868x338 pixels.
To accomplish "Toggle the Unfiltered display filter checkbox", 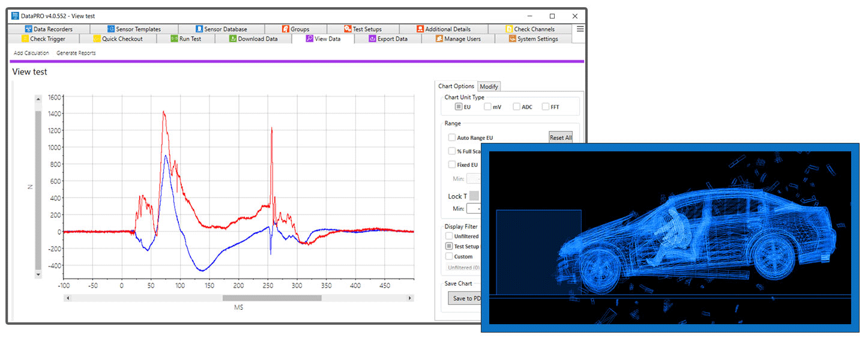I will pyautogui.click(x=449, y=237).
